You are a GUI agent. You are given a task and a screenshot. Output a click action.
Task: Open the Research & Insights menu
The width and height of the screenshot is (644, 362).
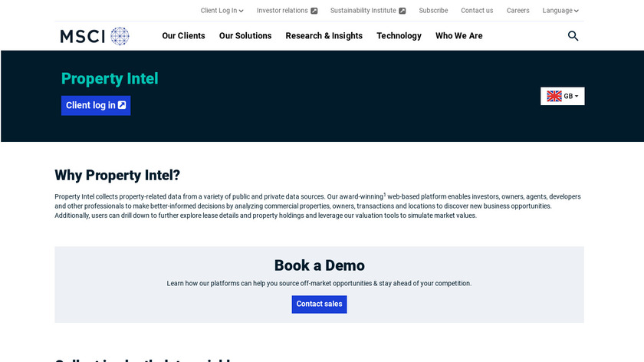[x=324, y=36]
